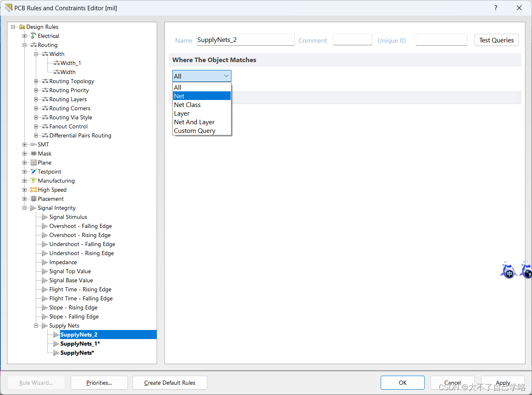Click the Width_1 rule icon
532x395 pixels.
pyautogui.click(x=57, y=63)
